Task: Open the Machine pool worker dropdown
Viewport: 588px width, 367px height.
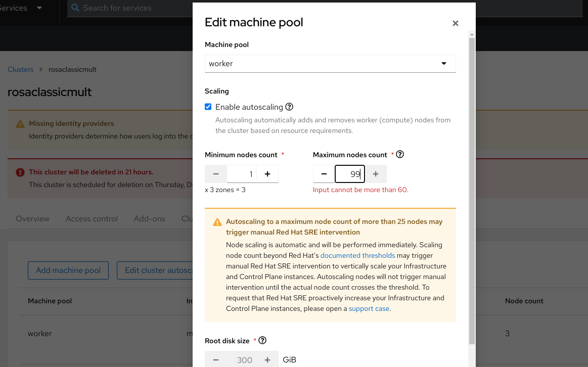Action: click(x=330, y=64)
